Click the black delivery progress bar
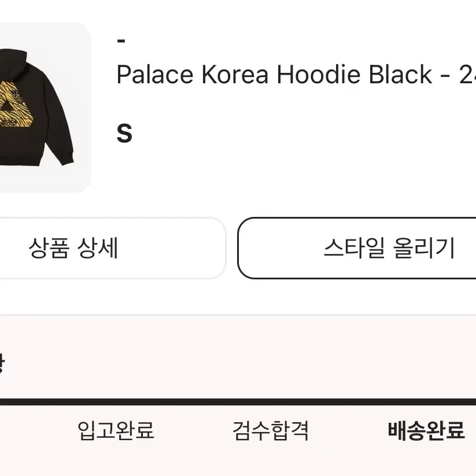 pyautogui.click(x=238, y=402)
